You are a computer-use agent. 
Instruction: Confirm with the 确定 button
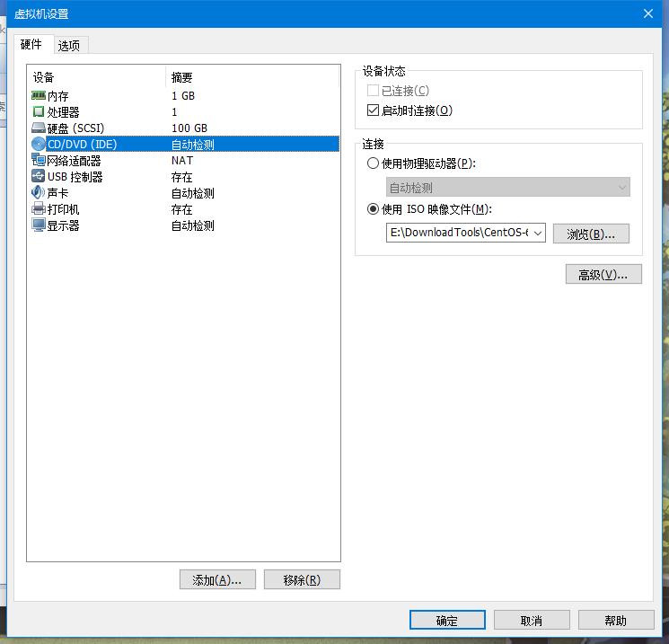[x=447, y=620]
